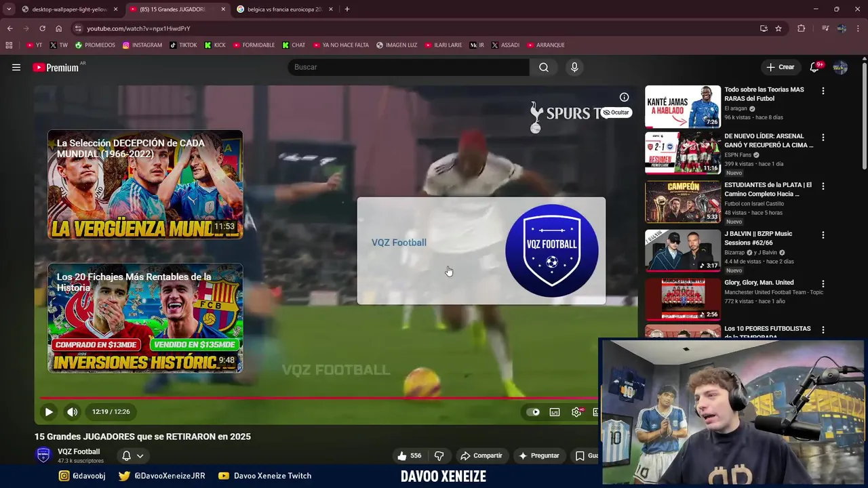Open options for Teorias MAS RARAS video
Image resolution: width=868 pixels, height=488 pixels.
pos(823,91)
